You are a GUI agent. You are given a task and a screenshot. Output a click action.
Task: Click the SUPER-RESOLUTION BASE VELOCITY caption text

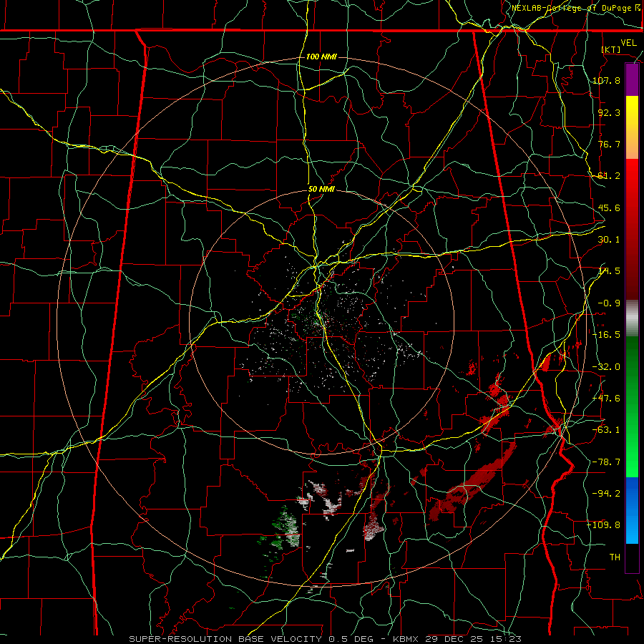[x=225, y=639]
